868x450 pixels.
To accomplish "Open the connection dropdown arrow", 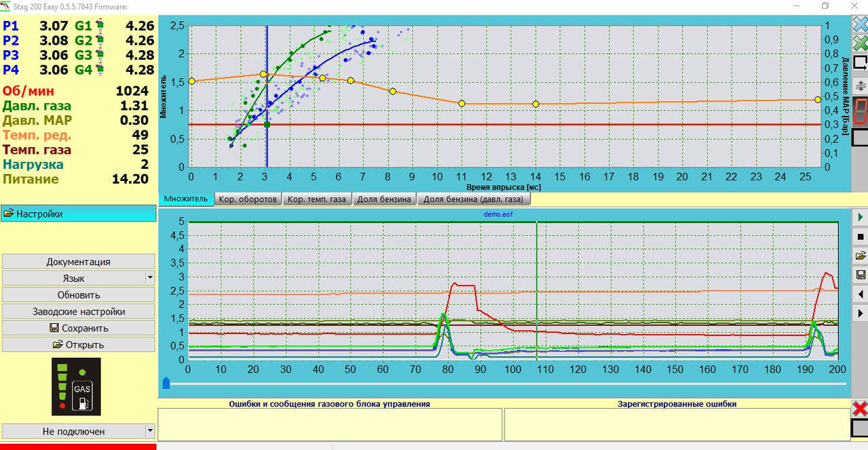I will tap(150, 431).
